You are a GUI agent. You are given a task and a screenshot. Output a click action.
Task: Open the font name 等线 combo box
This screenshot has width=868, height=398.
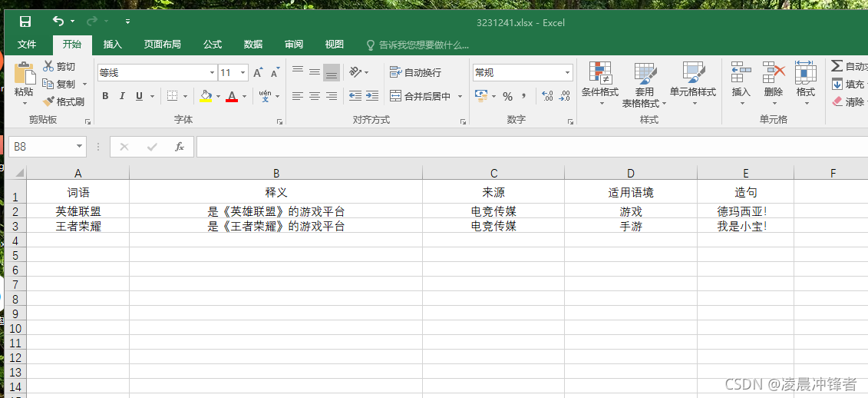(x=157, y=73)
